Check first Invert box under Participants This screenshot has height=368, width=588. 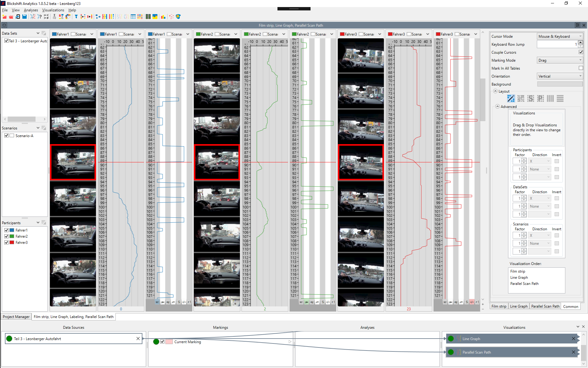click(x=557, y=161)
